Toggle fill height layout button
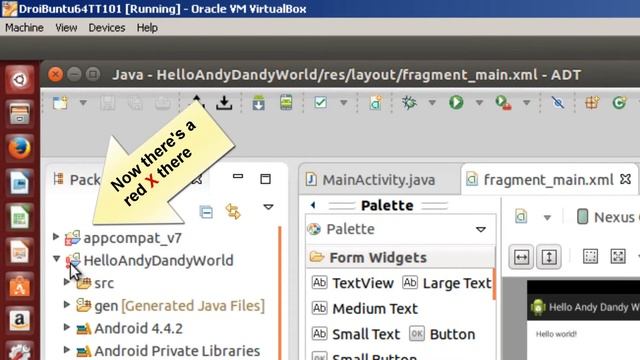Image resolution: width=640 pixels, height=360 pixels. [549, 257]
